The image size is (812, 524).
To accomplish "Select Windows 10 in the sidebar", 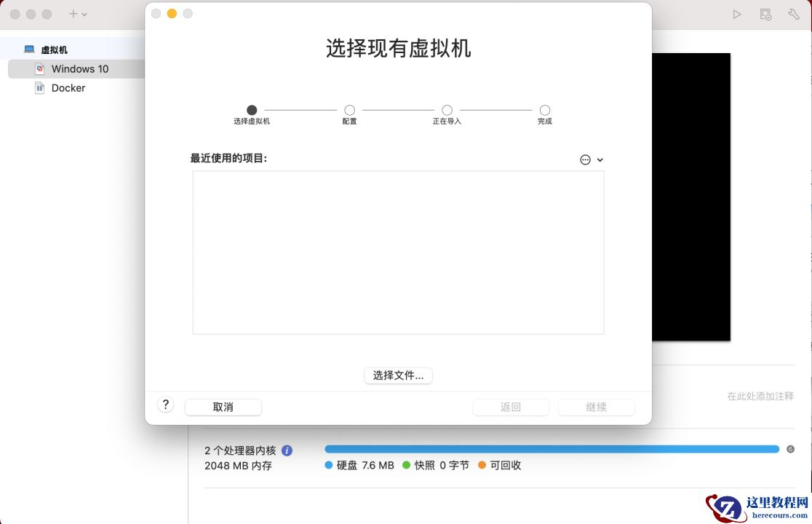I will click(76, 69).
